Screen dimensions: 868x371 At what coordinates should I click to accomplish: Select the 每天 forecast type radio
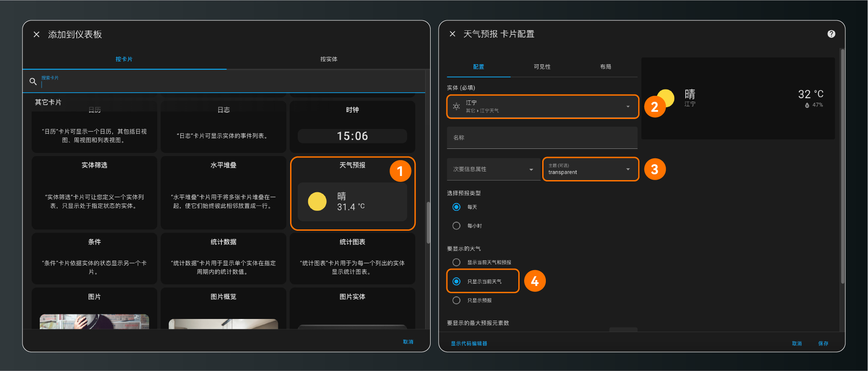[x=456, y=207]
